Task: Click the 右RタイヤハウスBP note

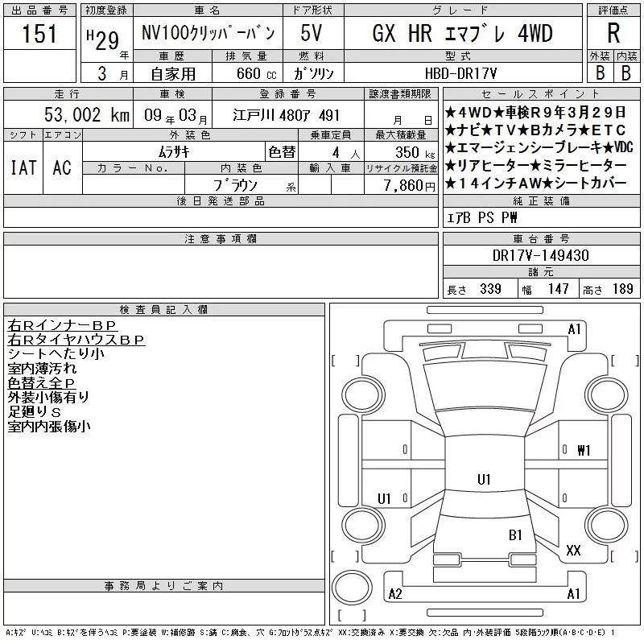Action: pos(76,340)
